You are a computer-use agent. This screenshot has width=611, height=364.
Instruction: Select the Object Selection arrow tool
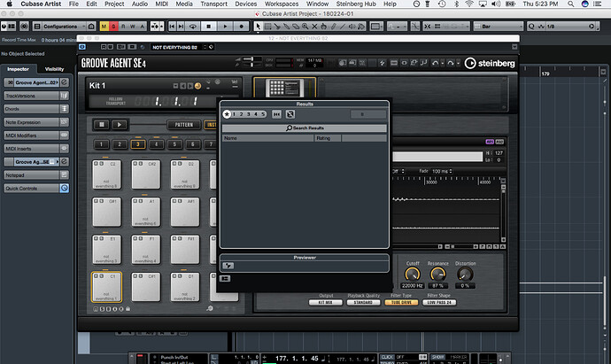tap(258, 27)
